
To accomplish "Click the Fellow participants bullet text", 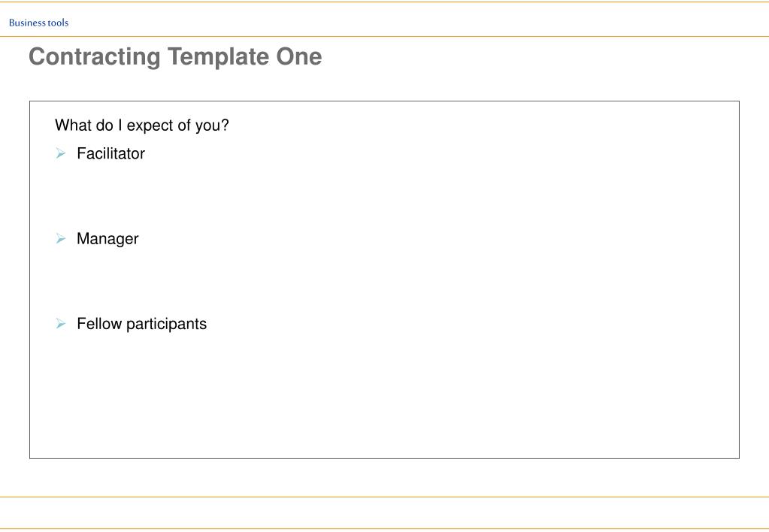I will pyautogui.click(x=142, y=324).
